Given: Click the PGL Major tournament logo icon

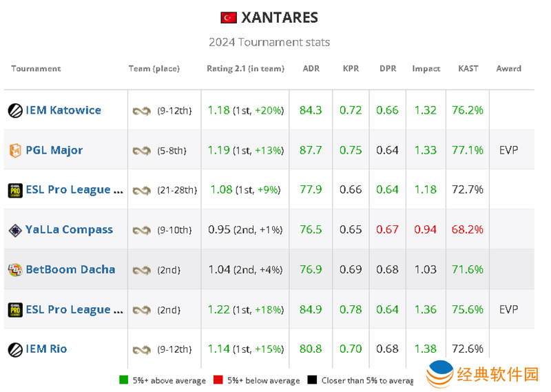Looking at the screenshot, I should coord(15,150).
